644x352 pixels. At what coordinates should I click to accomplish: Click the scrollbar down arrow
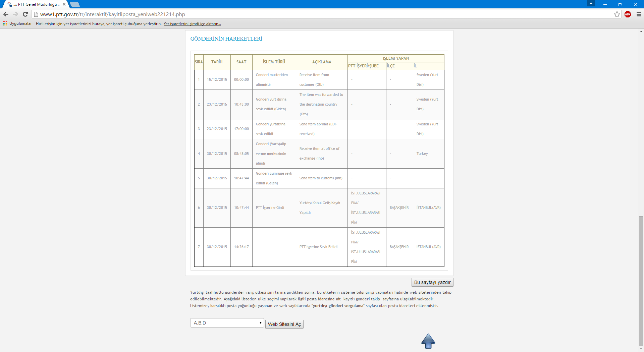pyautogui.click(x=641, y=349)
